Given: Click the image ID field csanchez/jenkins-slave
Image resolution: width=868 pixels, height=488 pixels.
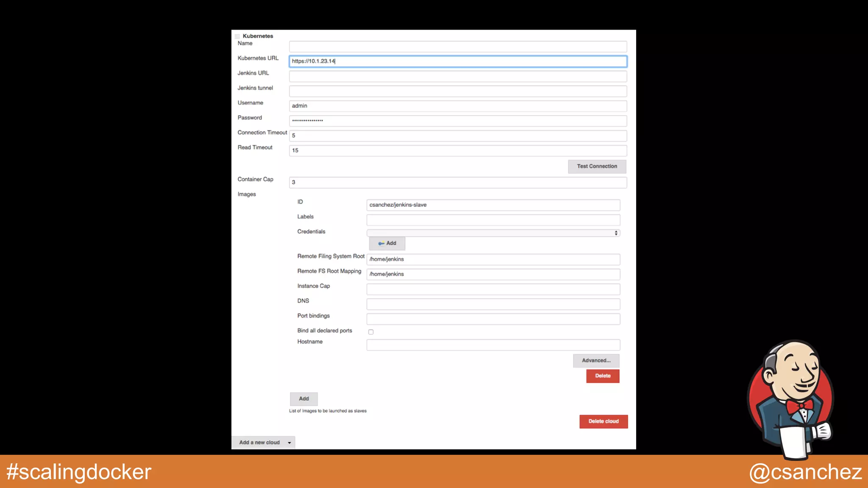Looking at the screenshot, I should click(493, 205).
